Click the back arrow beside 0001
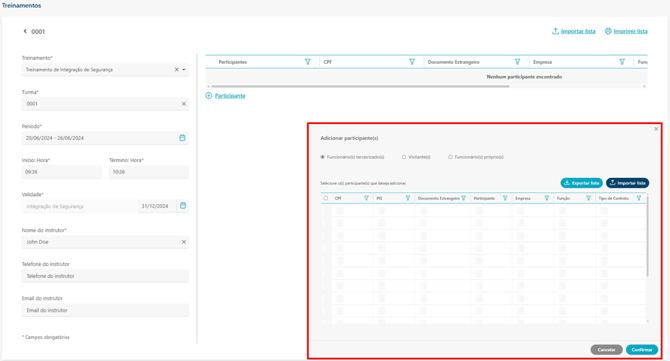This screenshot has height=361, width=670. pyautogui.click(x=25, y=31)
